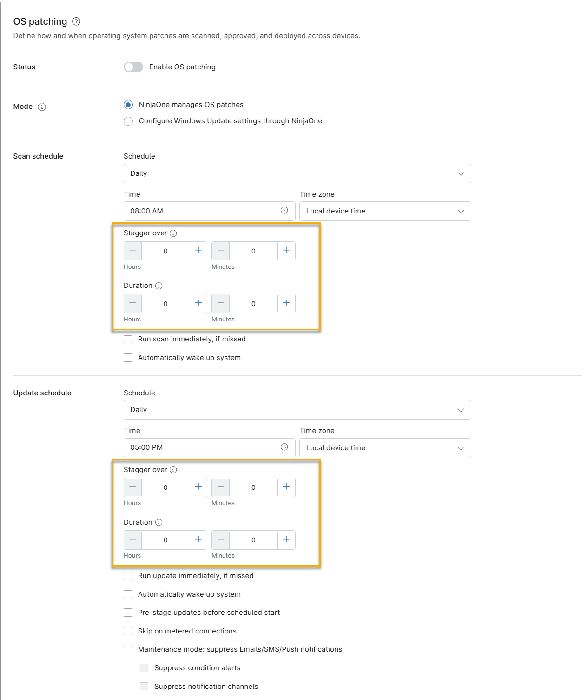This screenshot has height=700, width=588.
Task: Toggle the Enable OS patching switch
Action: (133, 67)
